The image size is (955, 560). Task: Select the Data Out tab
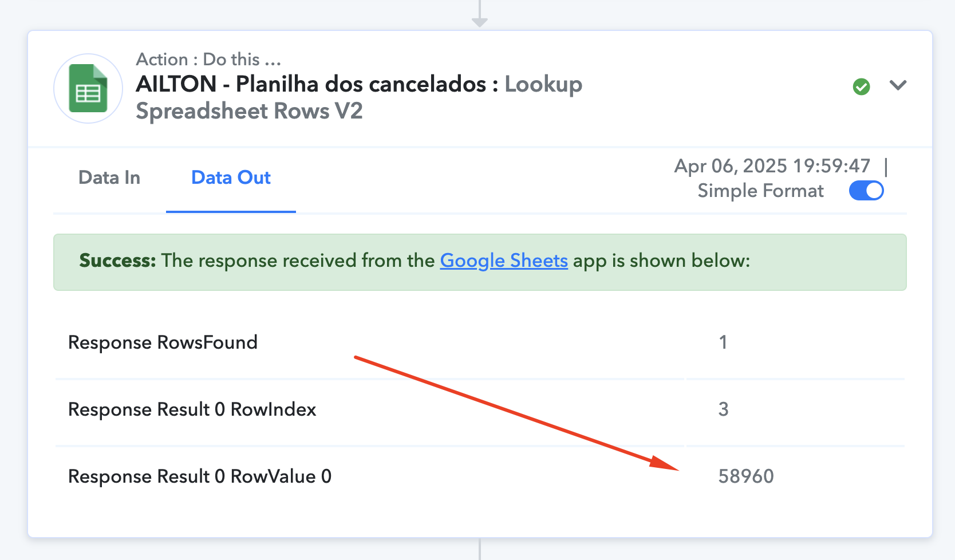tap(231, 178)
